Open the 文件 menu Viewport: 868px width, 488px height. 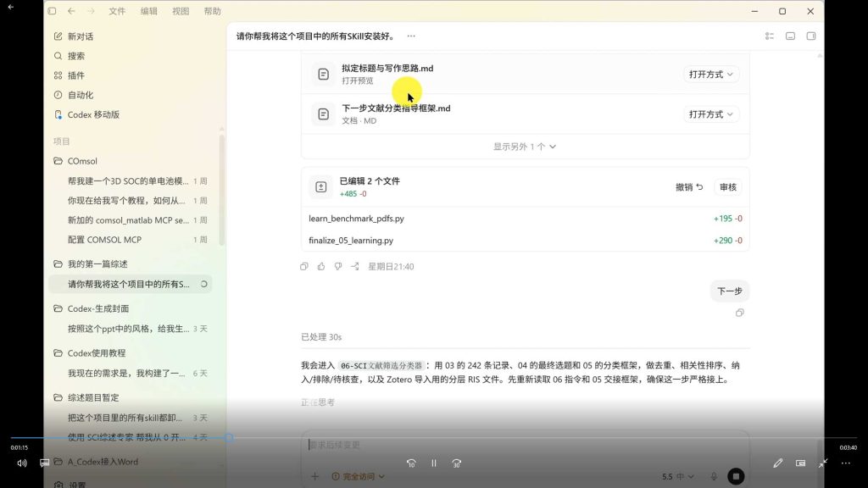117,11
